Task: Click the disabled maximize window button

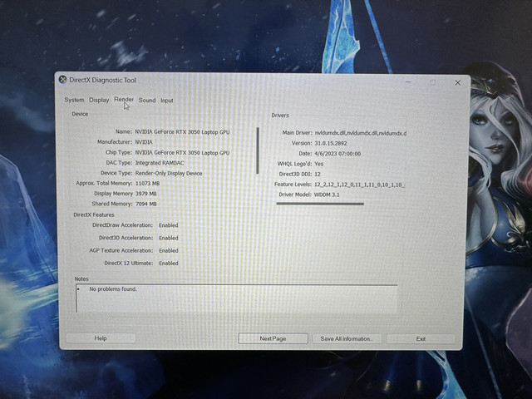Action: point(432,82)
